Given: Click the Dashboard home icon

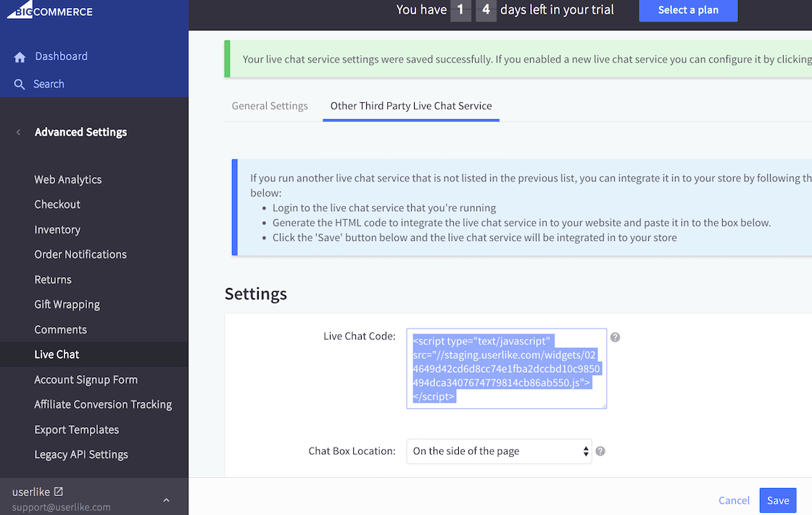Looking at the screenshot, I should pos(20,57).
